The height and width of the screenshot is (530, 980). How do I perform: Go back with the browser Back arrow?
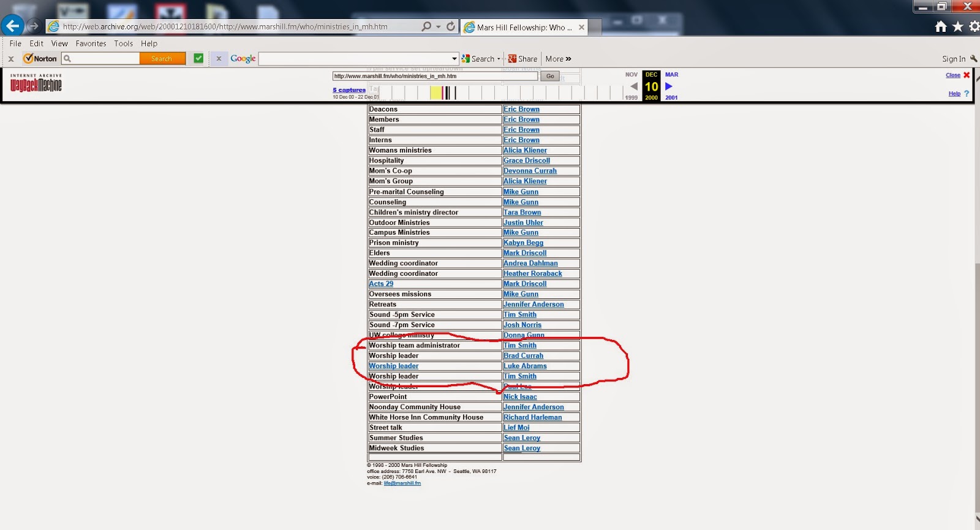click(x=12, y=26)
